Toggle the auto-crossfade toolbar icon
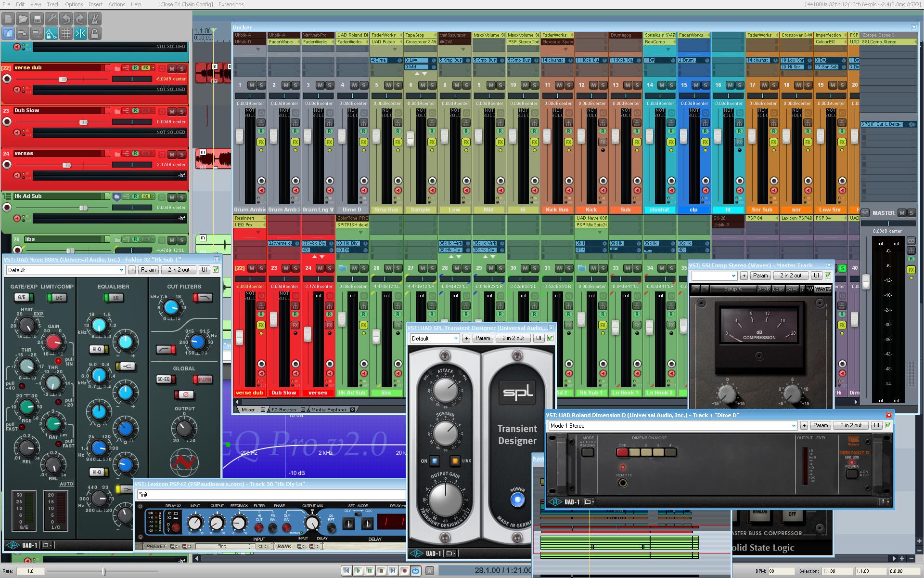The height and width of the screenshot is (578, 924). point(8,34)
